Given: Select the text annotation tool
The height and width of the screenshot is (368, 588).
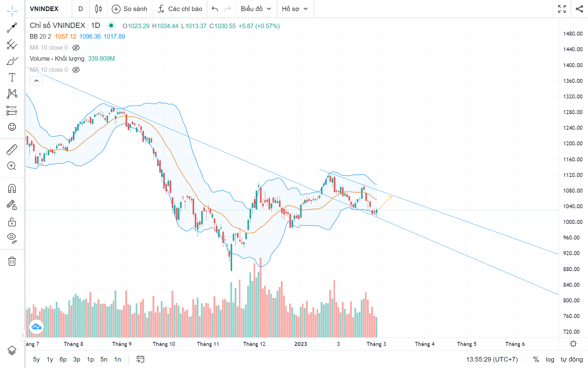Looking at the screenshot, I should click(x=12, y=77).
